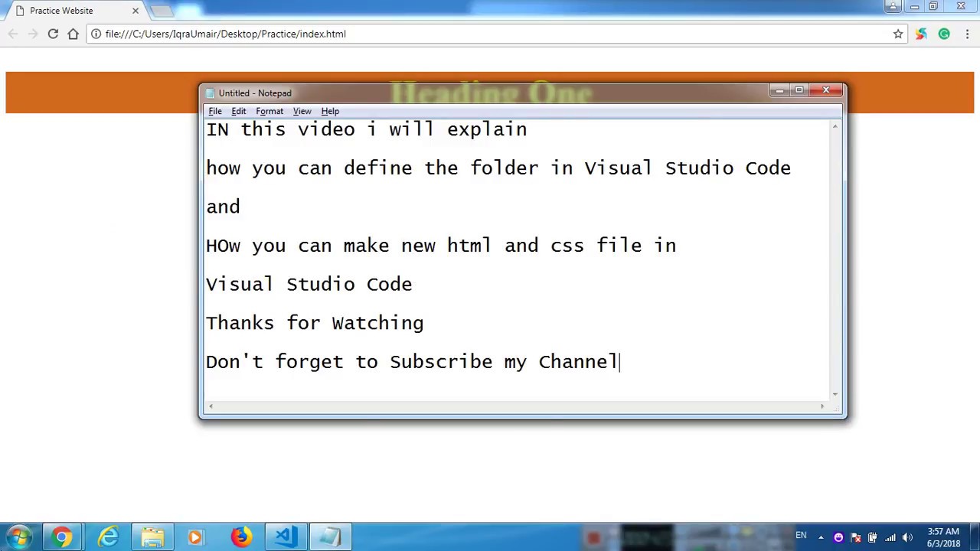Viewport: 980px width, 551px height.
Task: Open the Windows Start menu
Action: pyautogui.click(x=18, y=537)
